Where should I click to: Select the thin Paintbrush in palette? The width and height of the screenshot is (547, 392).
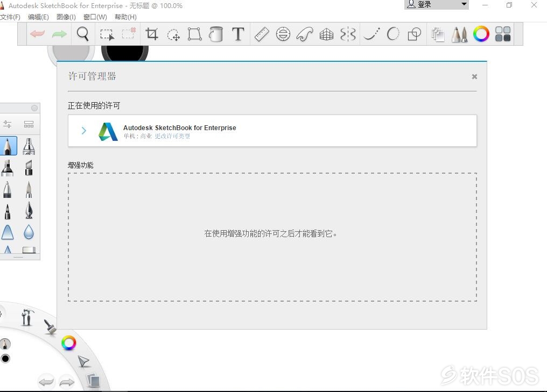[29, 189]
